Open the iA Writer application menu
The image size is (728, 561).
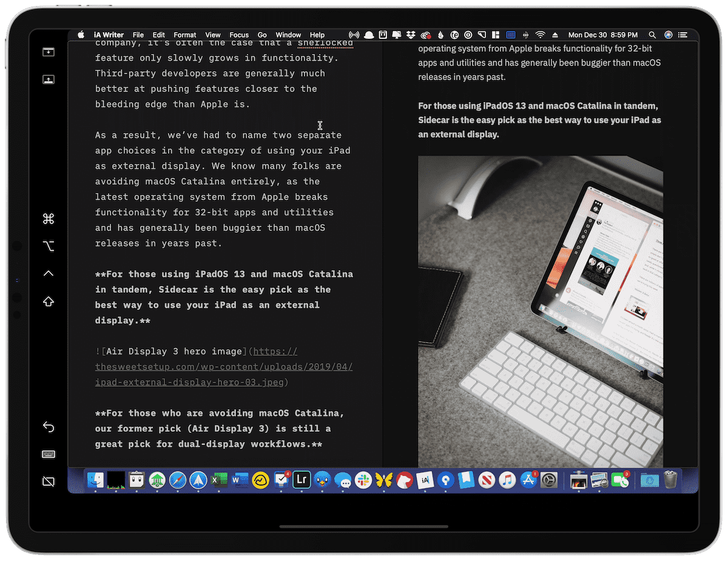click(x=109, y=35)
